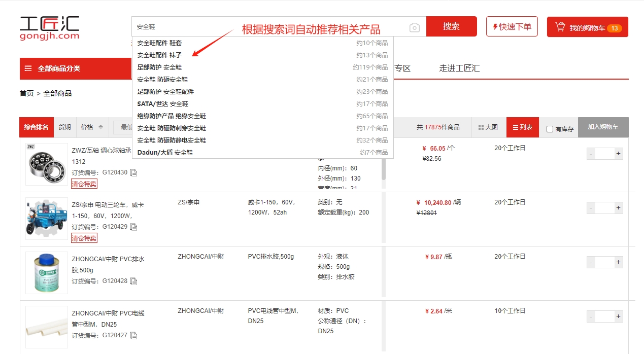Copy order number G120428 icon

click(x=133, y=281)
